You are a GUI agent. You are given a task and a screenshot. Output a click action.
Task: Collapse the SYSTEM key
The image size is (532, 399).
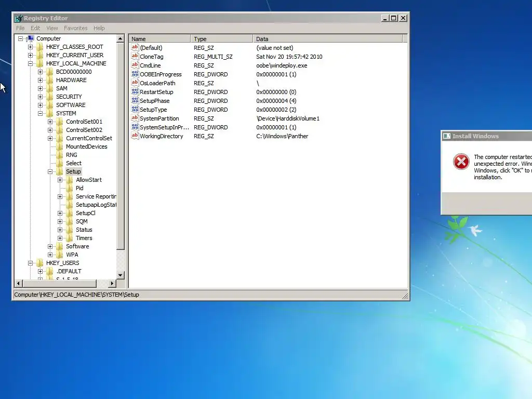[40, 113]
